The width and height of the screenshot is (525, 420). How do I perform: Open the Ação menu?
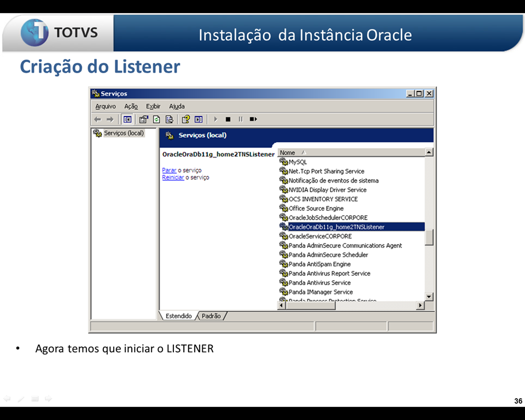tap(131, 106)
